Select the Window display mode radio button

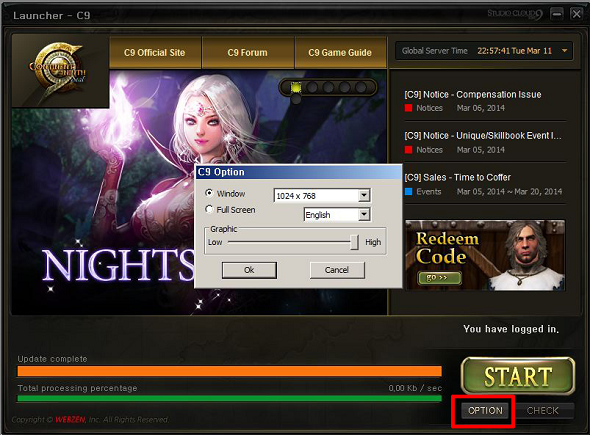coord(209,193)
